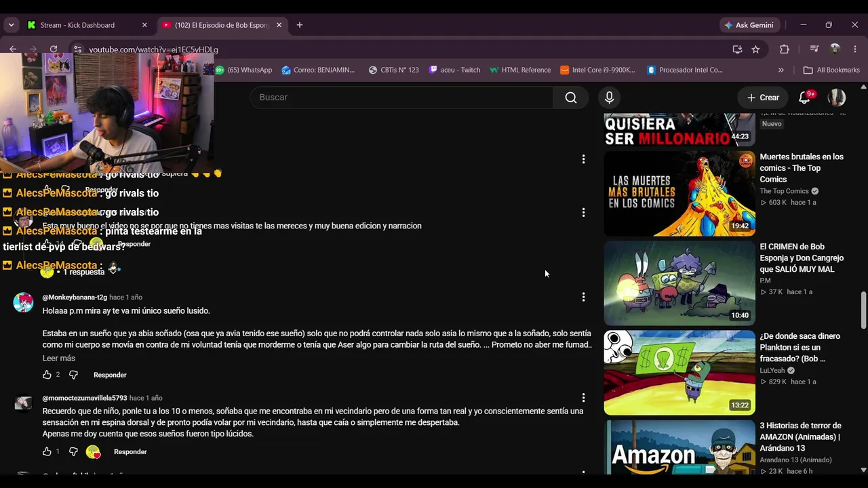Click the Monkeybanana-t2g avatar picture
868x488 pixels.
[24, 302]
